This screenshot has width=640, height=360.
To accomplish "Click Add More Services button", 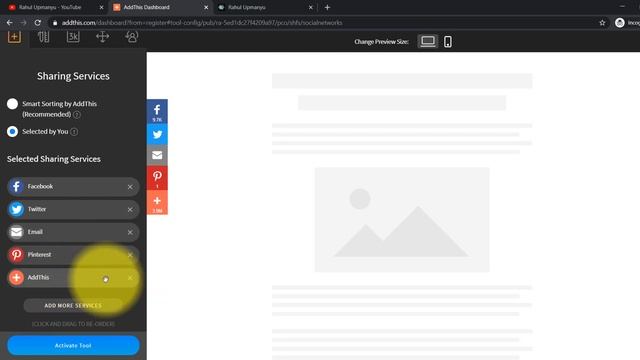I will click(x=73, y=305).
